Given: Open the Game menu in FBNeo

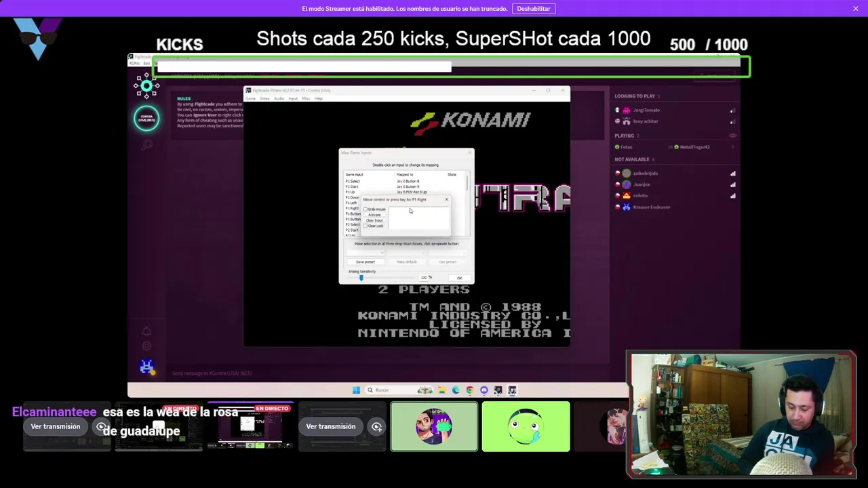Looking at the screenshot, I should [x=250, y=98].
